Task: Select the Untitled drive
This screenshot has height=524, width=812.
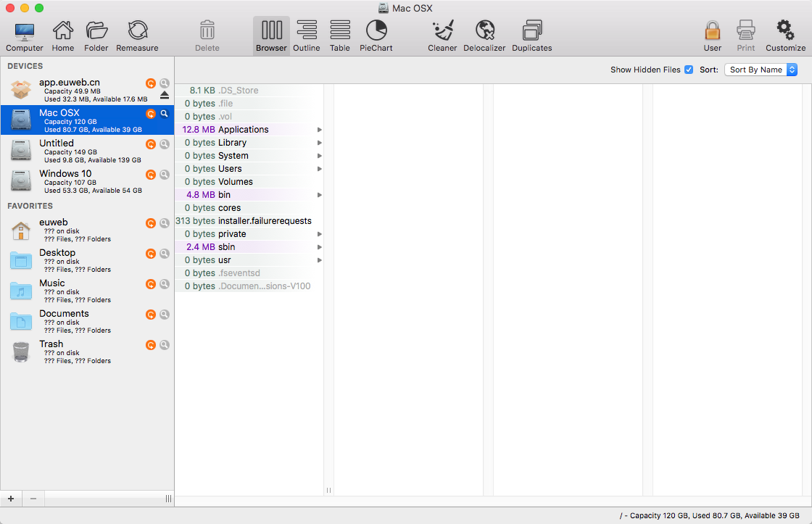Action: [87, 151]
